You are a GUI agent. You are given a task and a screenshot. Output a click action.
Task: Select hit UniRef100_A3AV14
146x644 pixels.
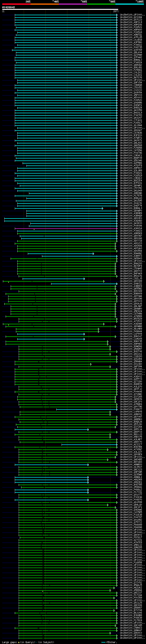click(131, 228)
